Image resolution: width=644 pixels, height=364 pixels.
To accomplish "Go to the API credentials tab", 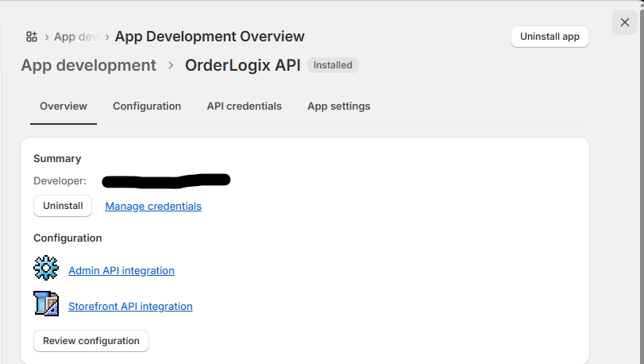I will point(244,106).
